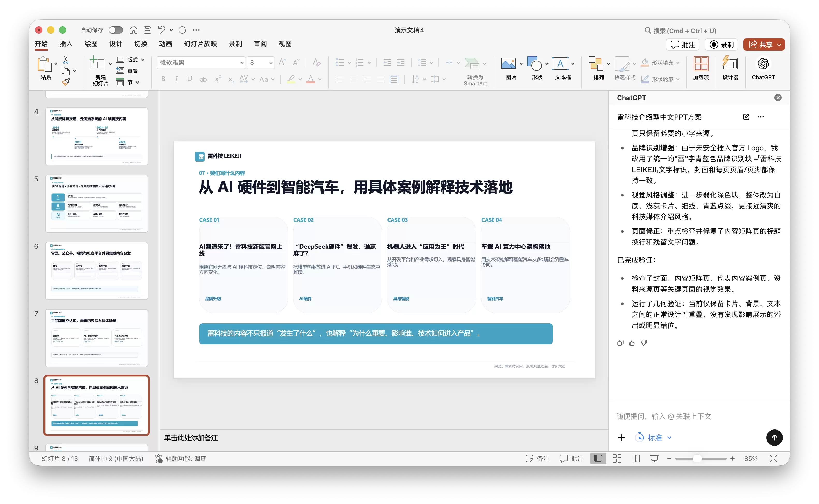The image size is (819, 504).
Task: Click the text highlight color swatch
Action: [x=291, y=79]
